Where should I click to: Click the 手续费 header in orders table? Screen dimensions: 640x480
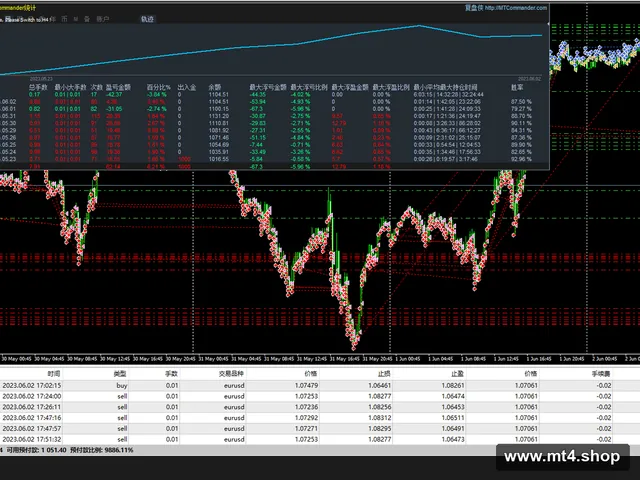point(601,373)
